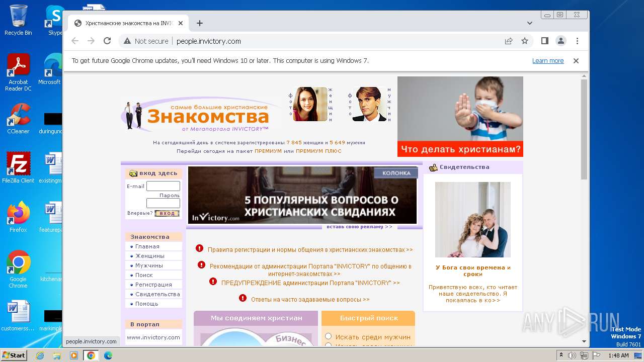Open the Windows Start menu
Image resolution: width=644 pixels, height=362 pixels.
pos(14,355)
